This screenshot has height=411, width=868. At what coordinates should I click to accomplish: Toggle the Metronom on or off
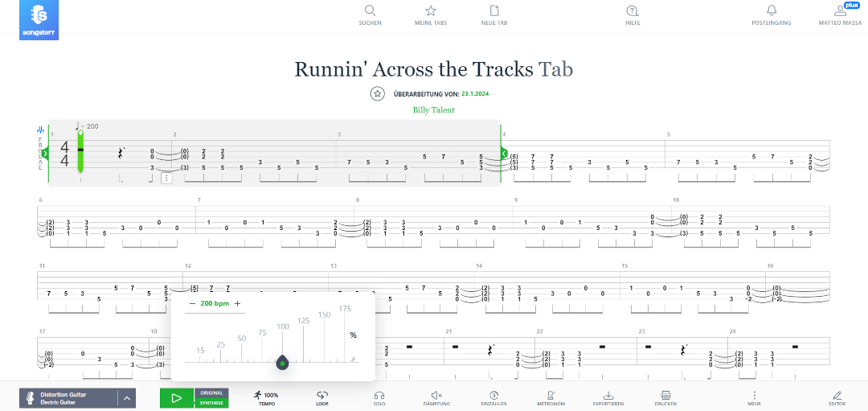(x=551, y=396)
